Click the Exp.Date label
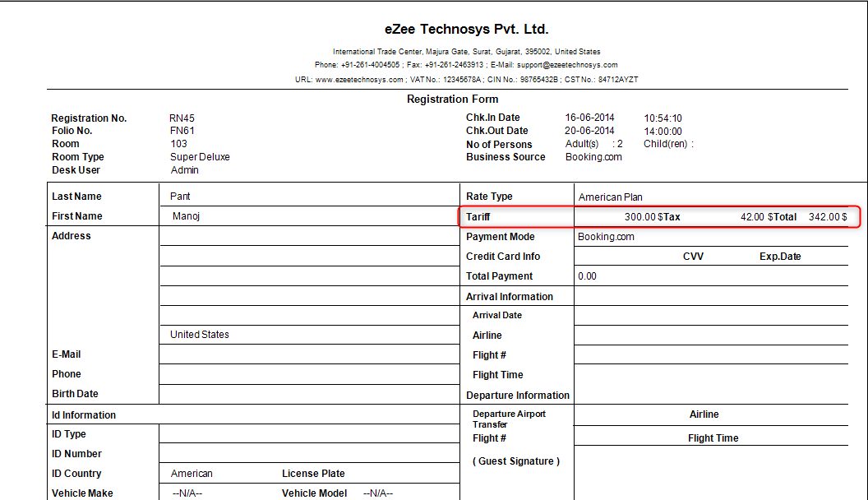868x500 pixels. (780, 257)
